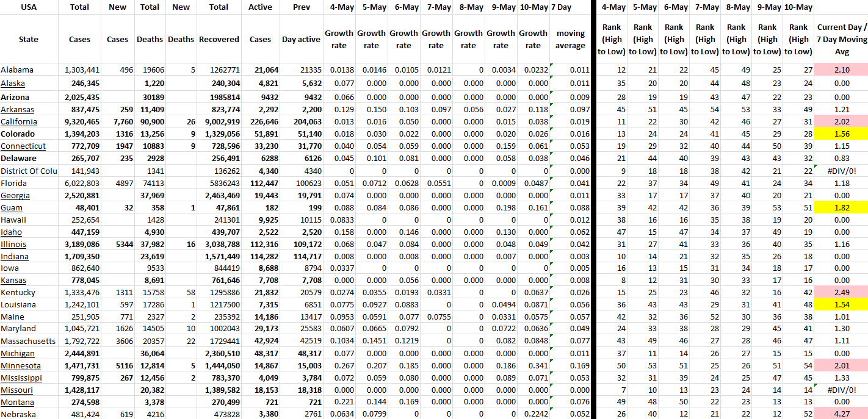Open the Michigan hyperlink
The width and height of the screenshot is (868, 419).
pos(18,354)
